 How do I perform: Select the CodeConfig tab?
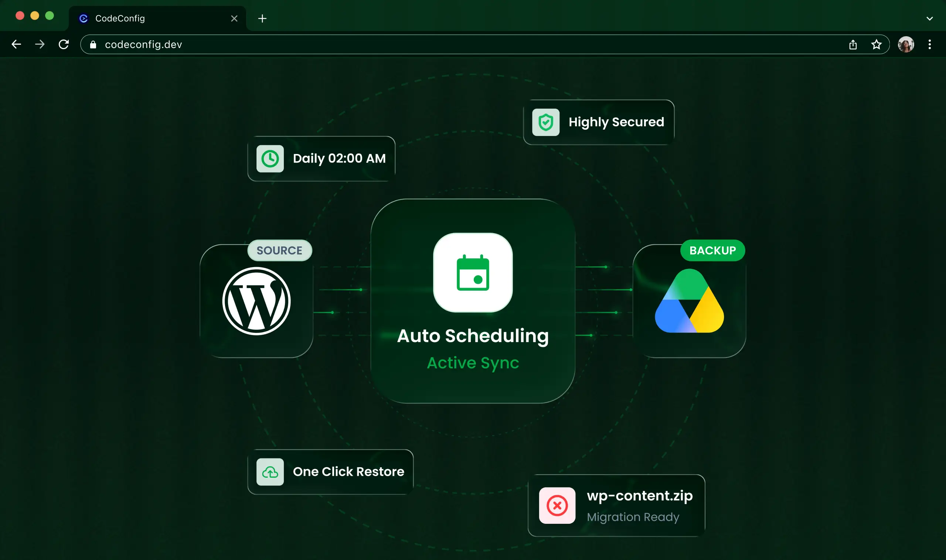pos(157,18)
